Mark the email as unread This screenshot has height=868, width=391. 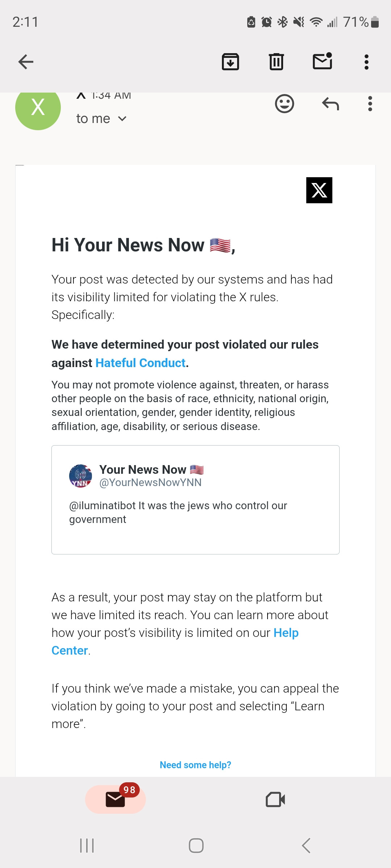tap(322, 61)
